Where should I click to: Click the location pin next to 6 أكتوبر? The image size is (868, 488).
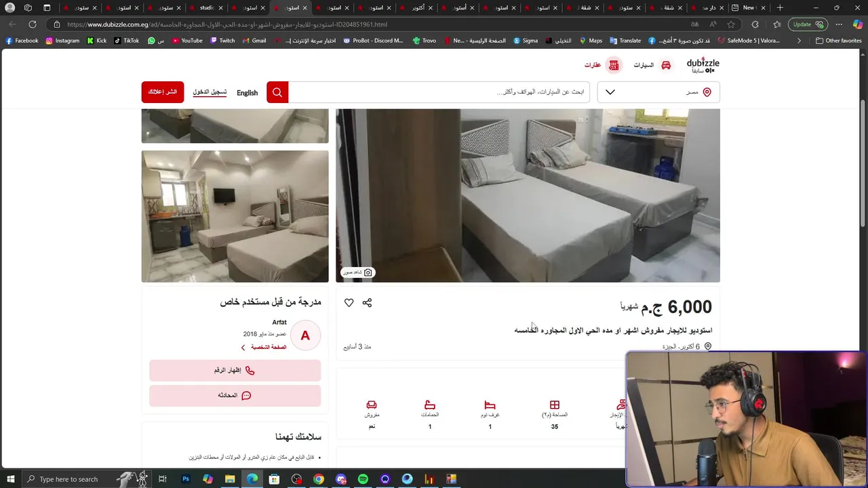coord(708,346)
